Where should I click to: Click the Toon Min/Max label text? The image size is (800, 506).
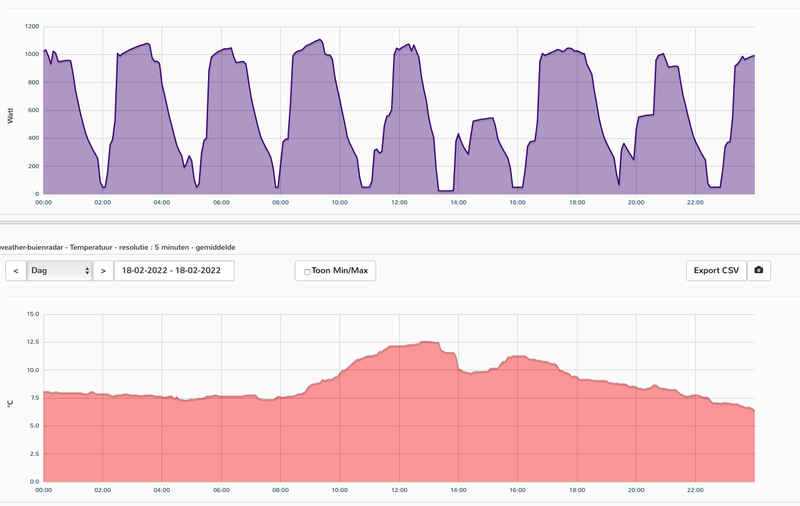click(340, 270)
